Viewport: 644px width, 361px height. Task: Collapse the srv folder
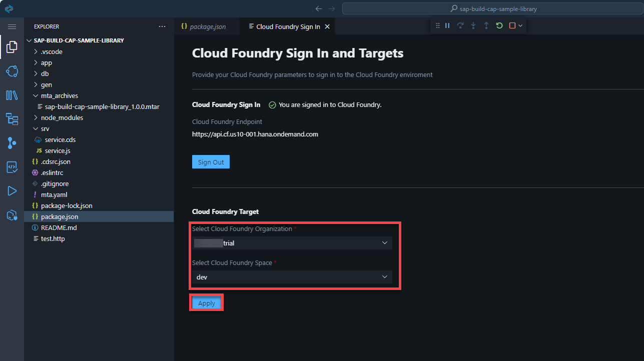99,128
